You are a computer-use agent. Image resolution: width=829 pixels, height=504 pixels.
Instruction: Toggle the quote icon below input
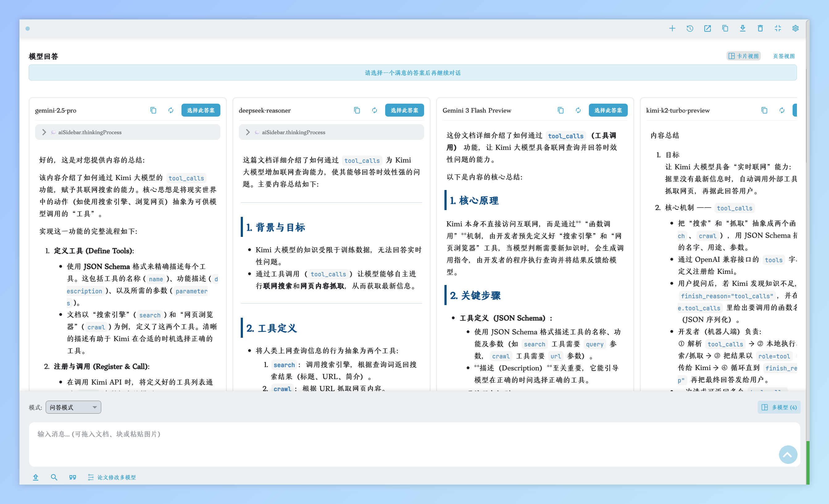[73, 477]
